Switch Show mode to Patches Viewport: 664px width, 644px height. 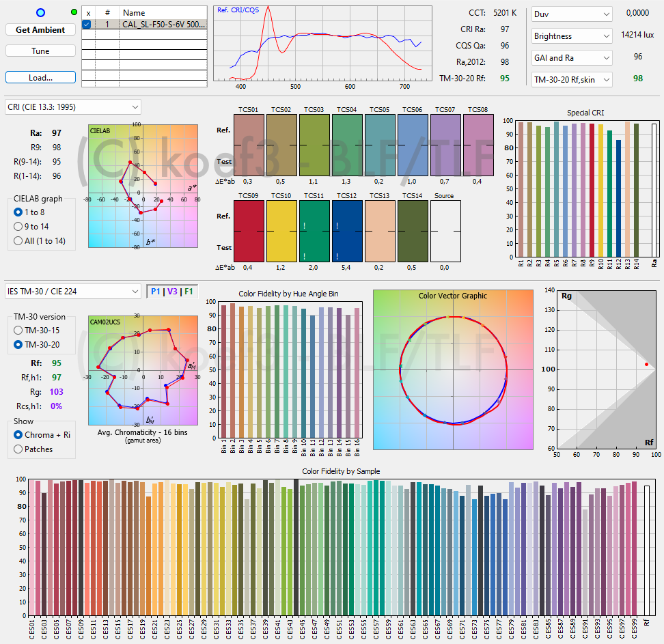click(x=19, y=449)
